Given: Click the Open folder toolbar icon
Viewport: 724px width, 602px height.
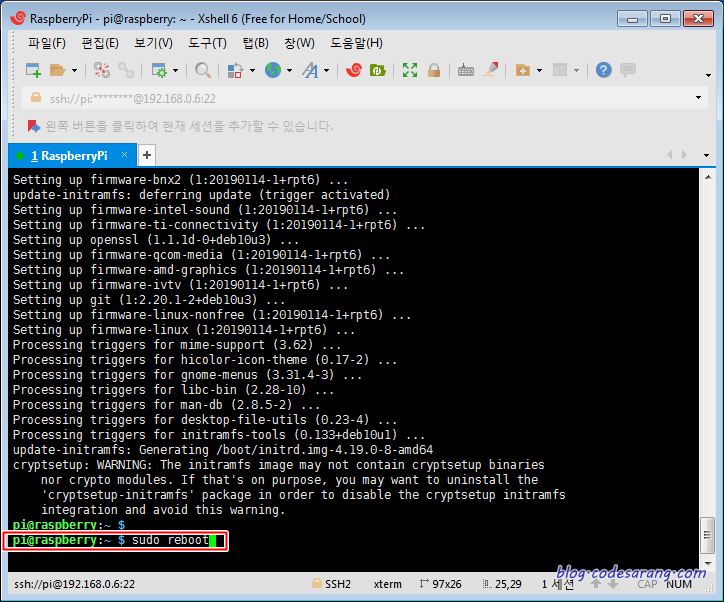Looking at the screenshot, I should (x=58, y=70).
